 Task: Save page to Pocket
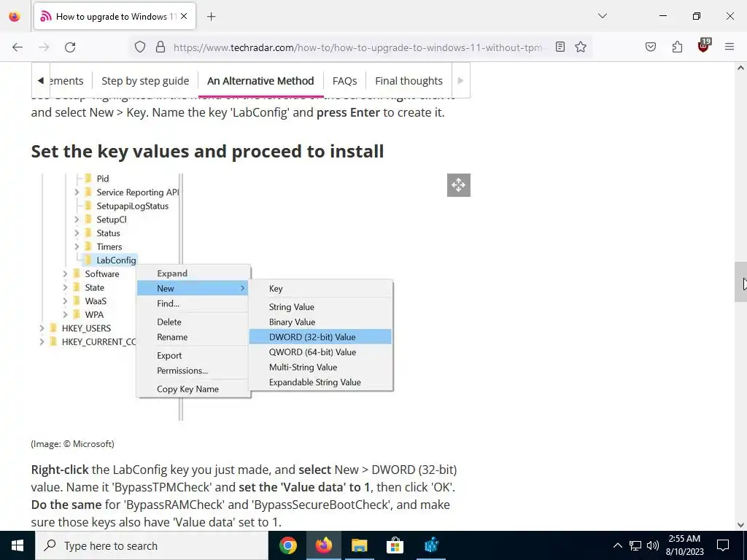650,47
